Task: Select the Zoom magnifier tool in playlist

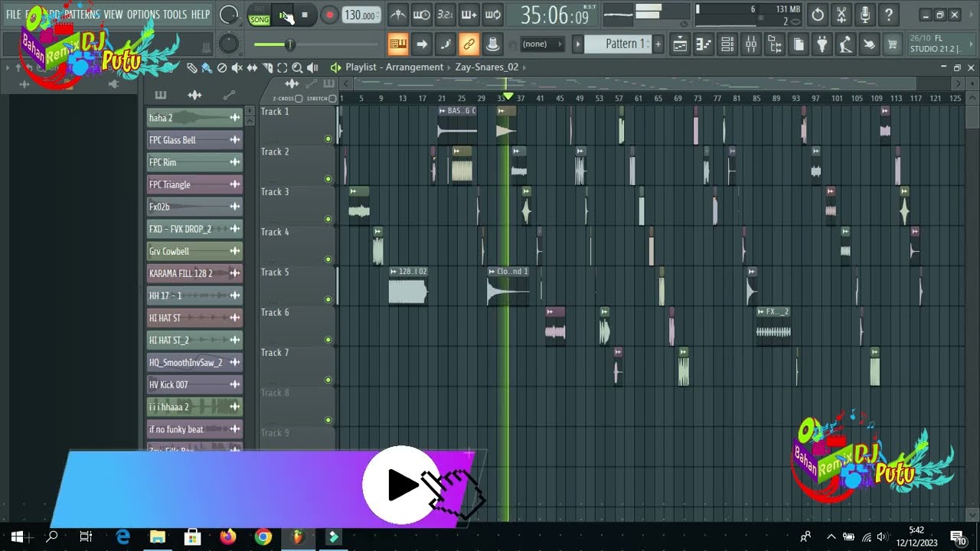Action: coord(297,68)
